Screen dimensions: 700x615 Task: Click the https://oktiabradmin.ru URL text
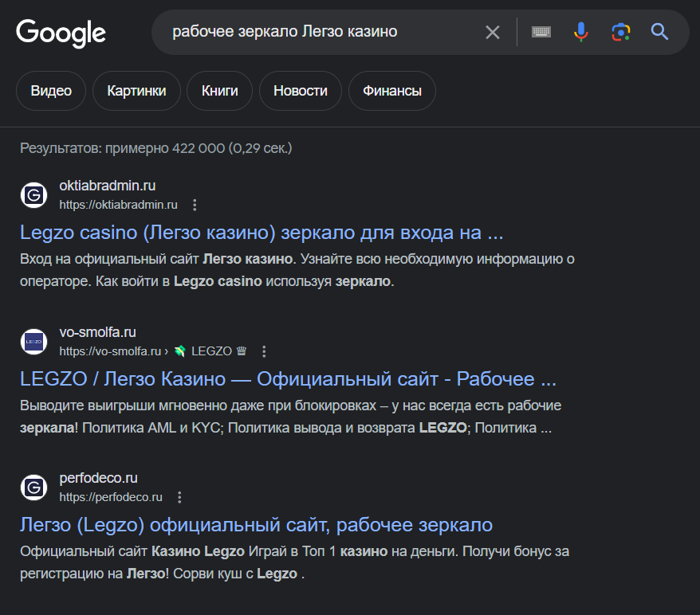point(118,205)
